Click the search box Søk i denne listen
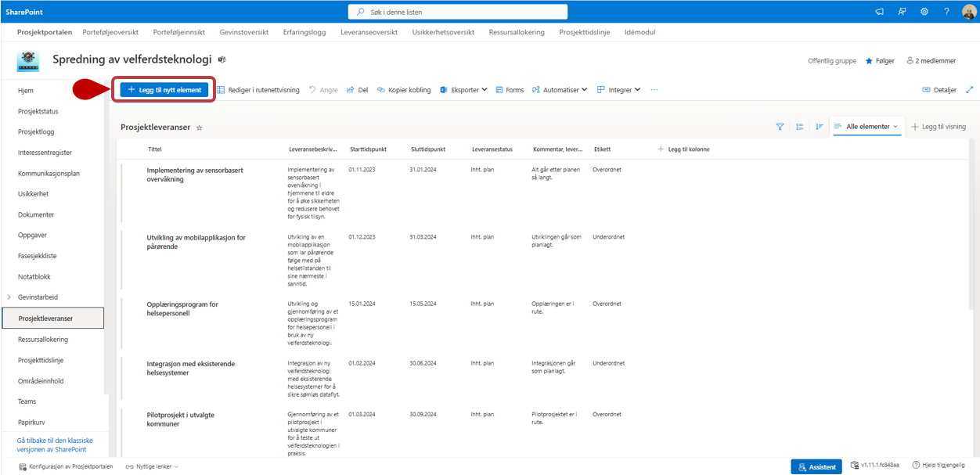Screen dimensions: 980x475 point(458,12)
